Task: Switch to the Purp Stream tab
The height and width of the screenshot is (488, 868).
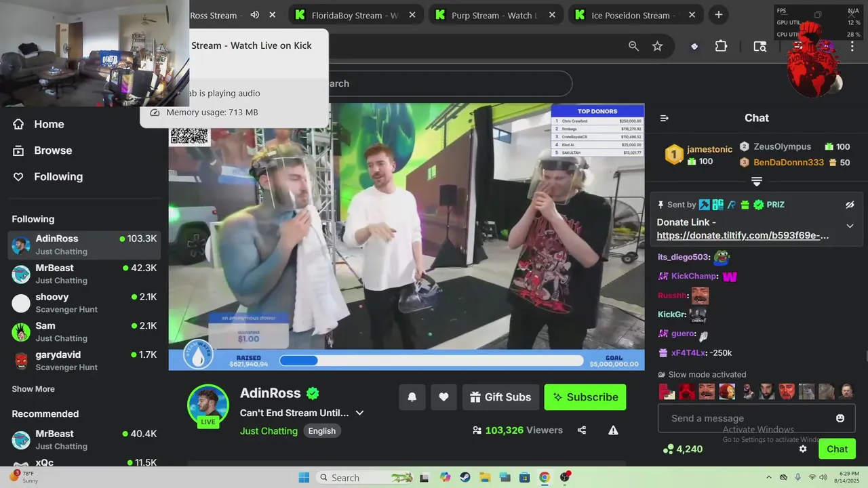Action: click(x=496, y=15)
